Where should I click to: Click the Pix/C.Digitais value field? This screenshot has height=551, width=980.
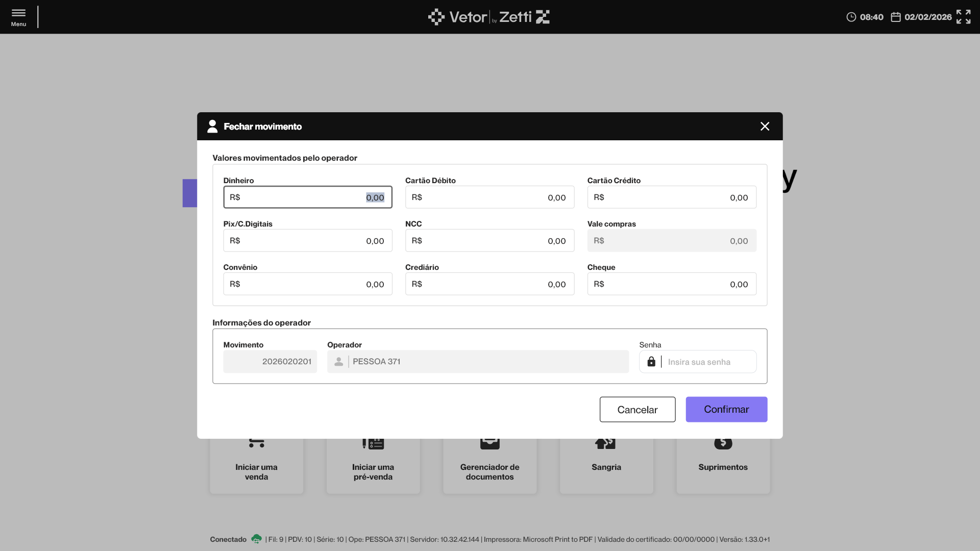307,241
